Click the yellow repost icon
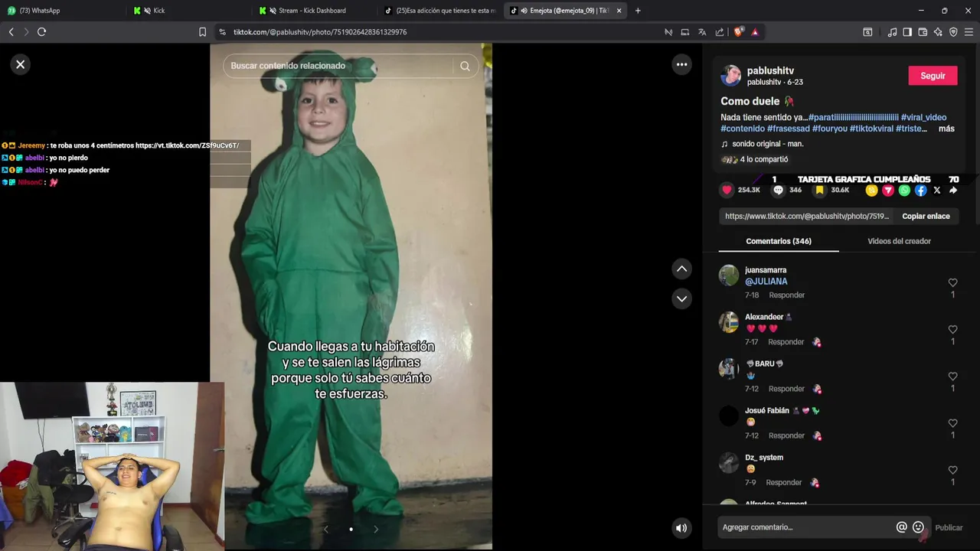Screen dimensions: 980x551 (x=871, y=190)
